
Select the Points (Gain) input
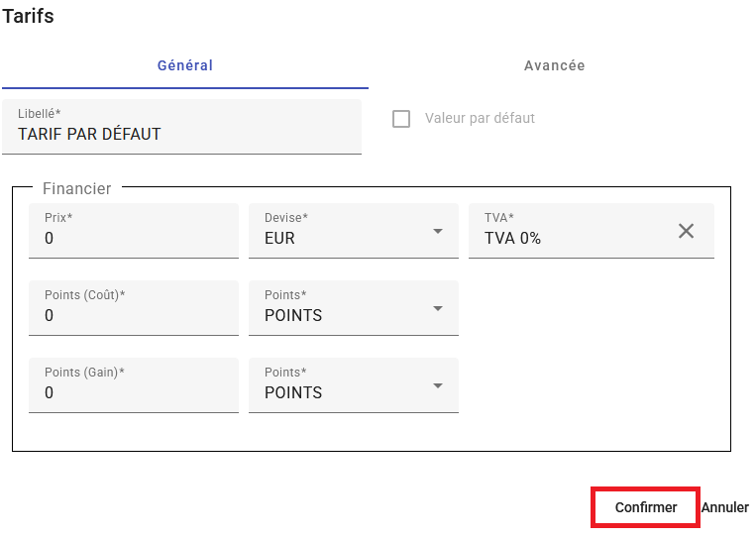click(x=134, y=392)
